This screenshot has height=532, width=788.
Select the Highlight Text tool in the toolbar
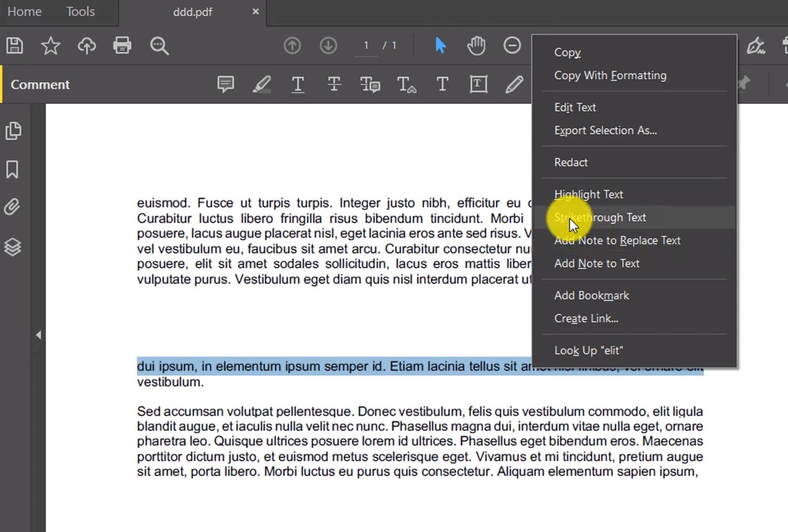262,84
